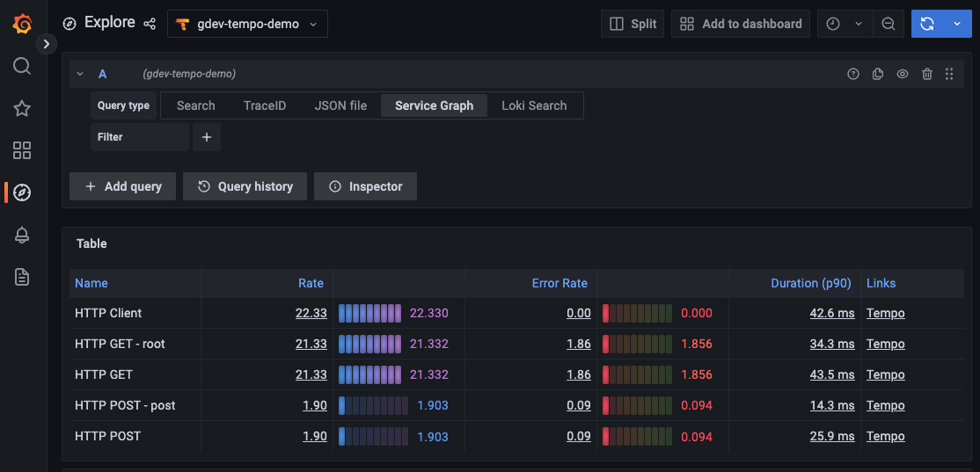Viewport: 980px width, 472px height.
Task: Click the Add query button
Action: [123, 186]
